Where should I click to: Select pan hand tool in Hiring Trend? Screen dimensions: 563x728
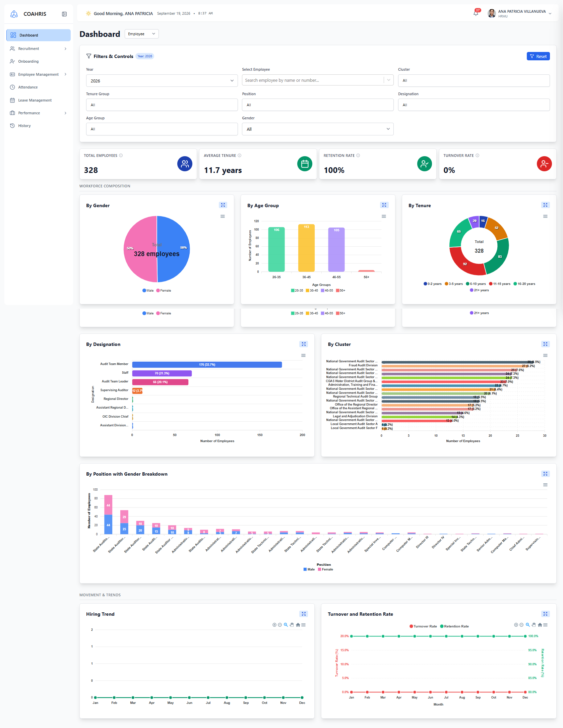point(292,625)
